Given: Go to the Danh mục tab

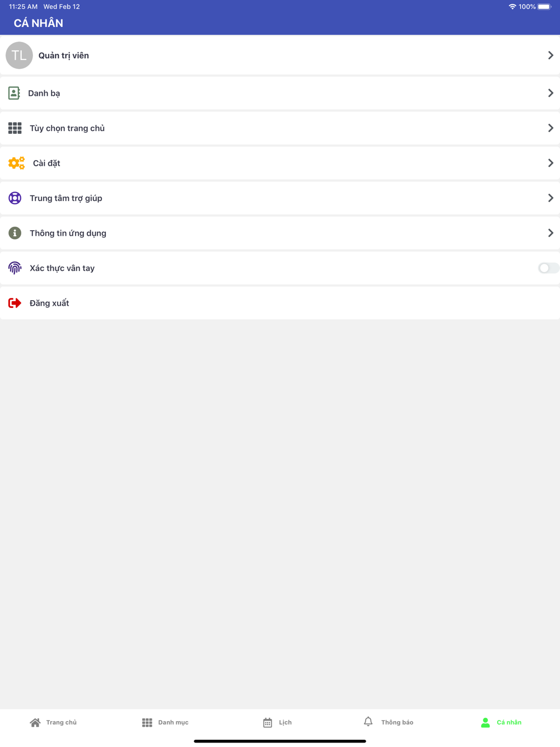Looking at the screenshot, I should [165, 722].
